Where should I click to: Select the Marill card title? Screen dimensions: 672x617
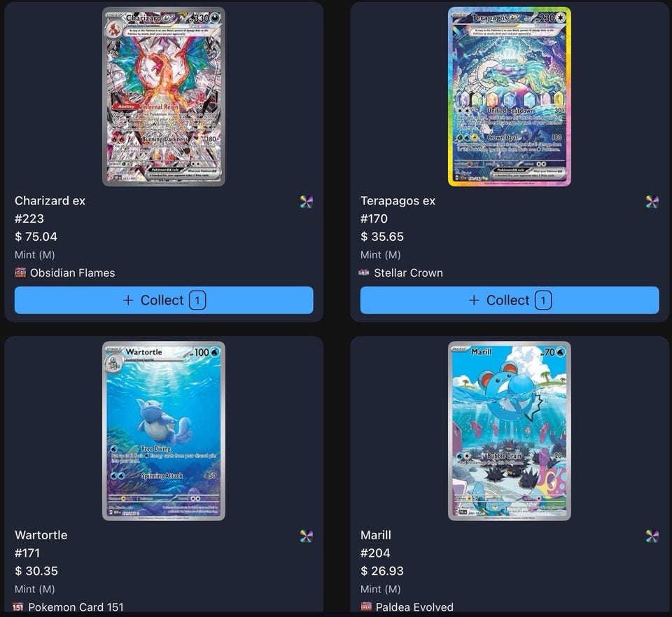376,535
